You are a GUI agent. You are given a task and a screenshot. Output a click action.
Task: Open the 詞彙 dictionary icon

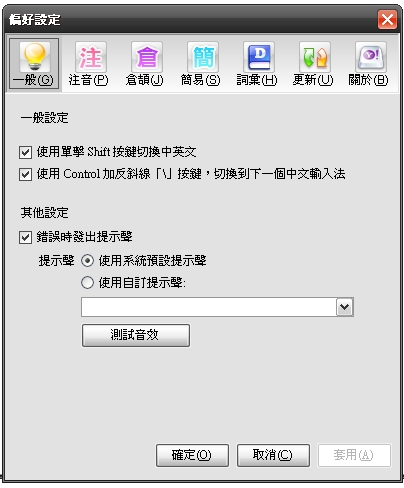click(x=259, y=57)
